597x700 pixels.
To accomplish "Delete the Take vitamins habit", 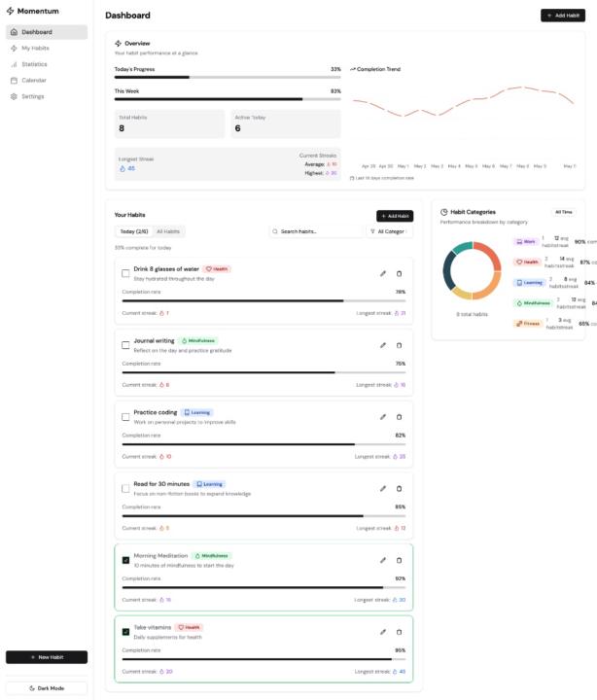I will (399, 632).
